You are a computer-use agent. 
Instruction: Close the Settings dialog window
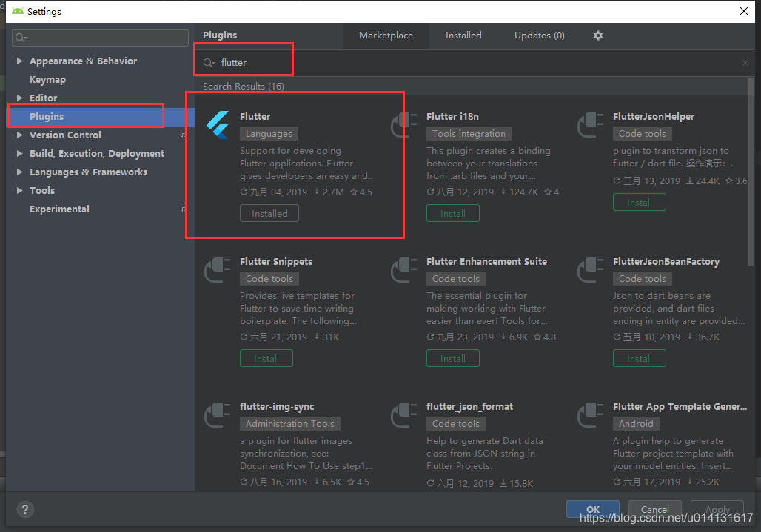(x=743, y=11)
